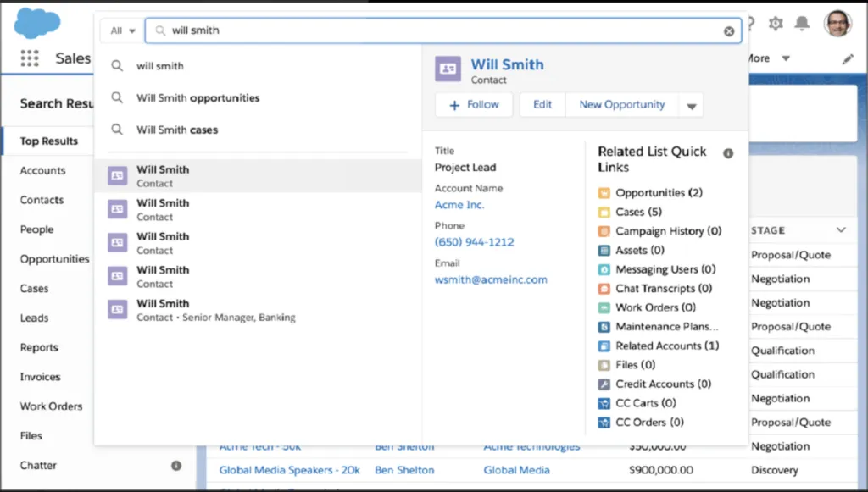This screenshot has width=868, height=492.
Task: Click the Cases (5) quick link icon
Action: click(604, 213)
